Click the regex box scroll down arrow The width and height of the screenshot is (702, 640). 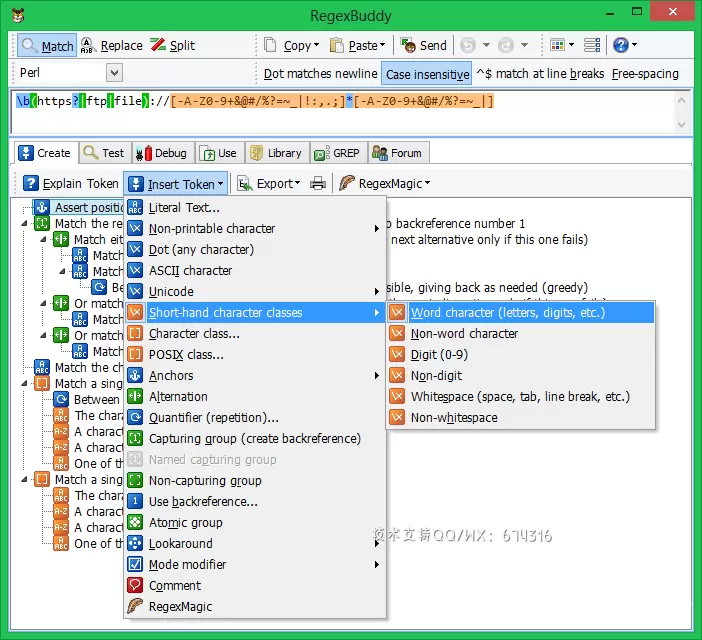681,124
